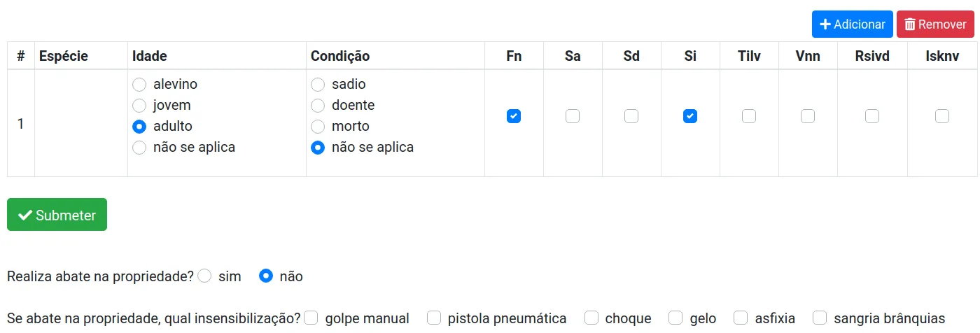
Task: Enable the Sd column checkbox
Action: (x=631, y=116)
